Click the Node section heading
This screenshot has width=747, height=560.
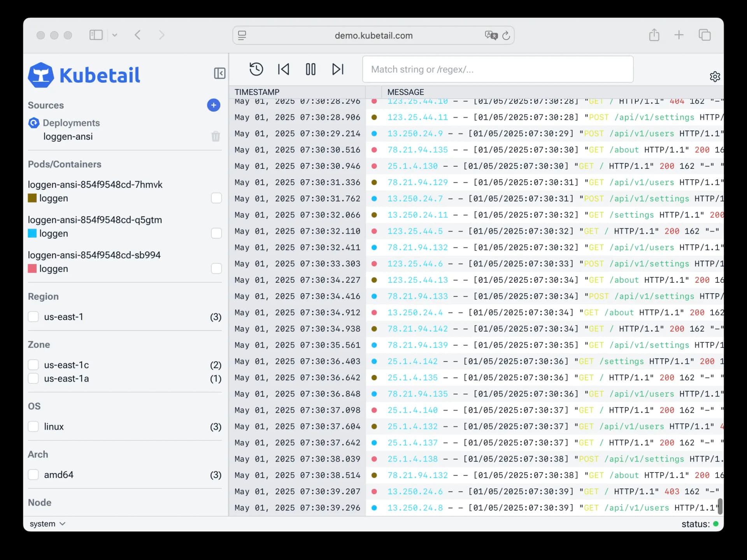click(40, 502)
